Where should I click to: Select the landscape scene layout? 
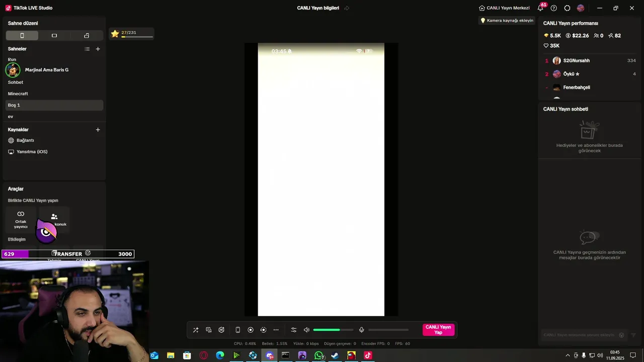point(54,36)
